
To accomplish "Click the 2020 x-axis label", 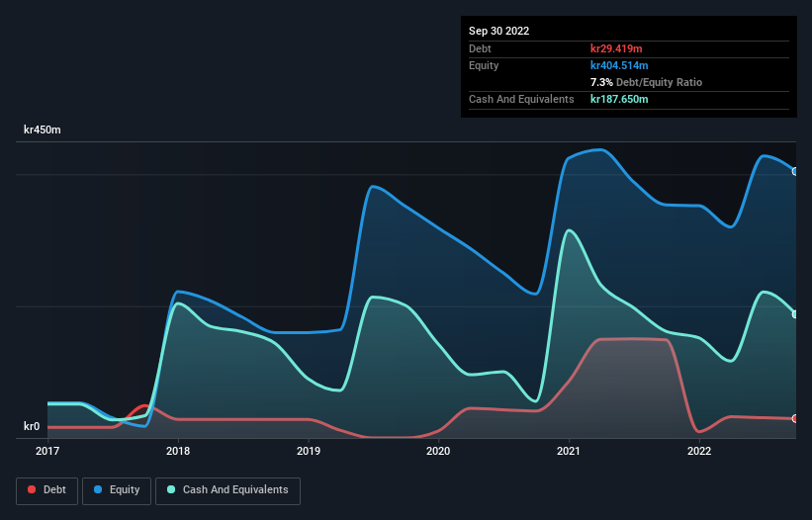I will tap(438, 451).
